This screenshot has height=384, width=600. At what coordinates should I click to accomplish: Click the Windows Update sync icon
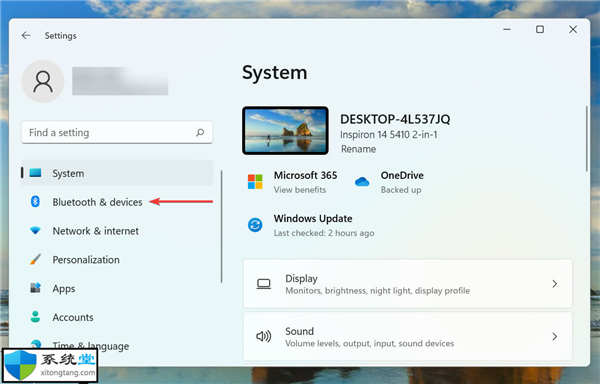coord(255,225)
